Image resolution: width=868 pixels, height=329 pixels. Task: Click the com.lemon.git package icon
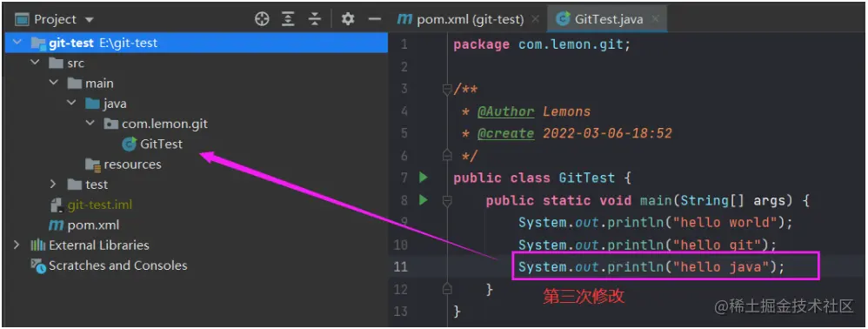(110, 124)
